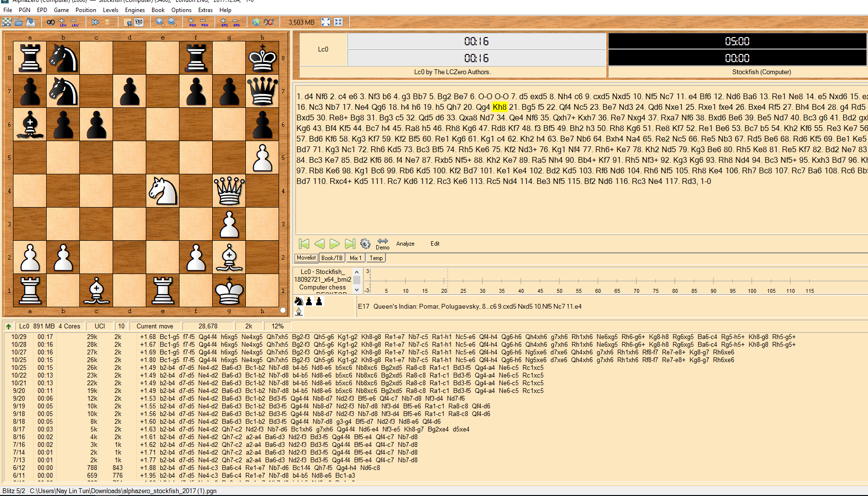Click the evaluation graph at move 40
868x496 pixels.
pos(521,281)
